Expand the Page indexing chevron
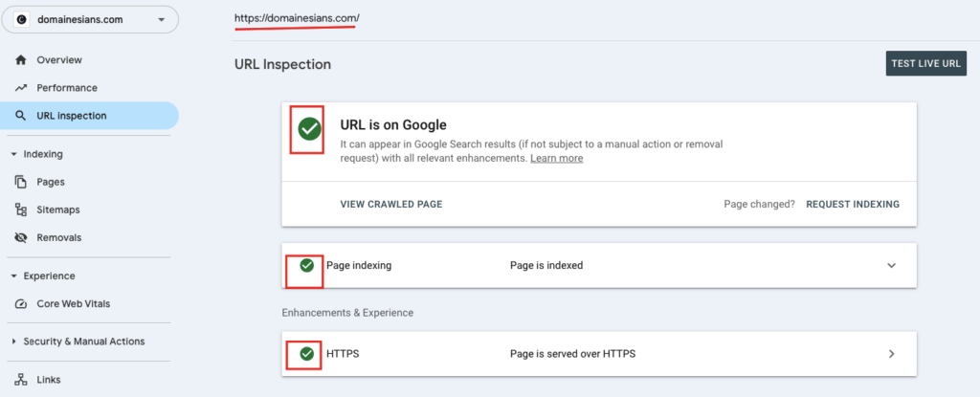Image resolution: width=980 pixels, height=397 pixels. click(892, 265)
